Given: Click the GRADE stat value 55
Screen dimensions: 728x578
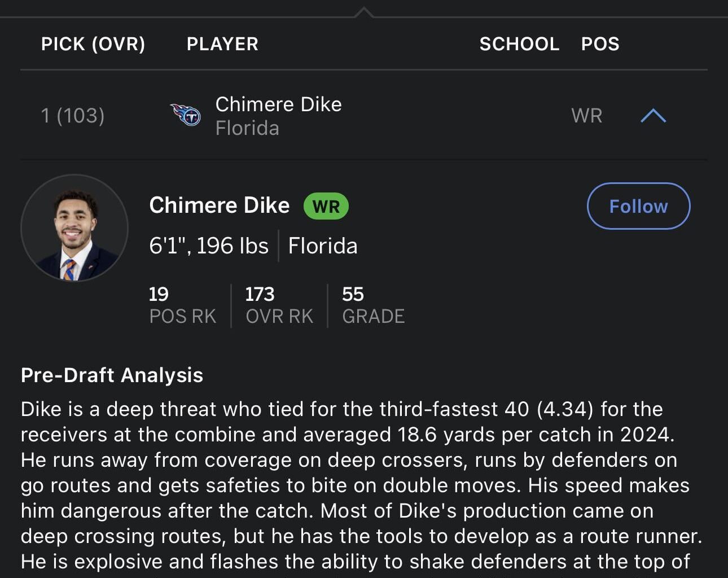Looking at the screenshot, I should 353,294.
